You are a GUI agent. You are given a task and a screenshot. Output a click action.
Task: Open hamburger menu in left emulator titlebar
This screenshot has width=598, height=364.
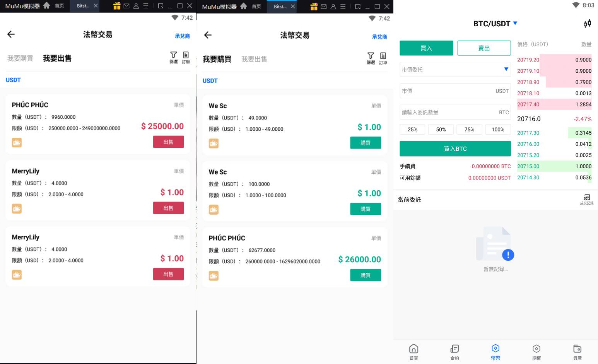coord(146,6)
